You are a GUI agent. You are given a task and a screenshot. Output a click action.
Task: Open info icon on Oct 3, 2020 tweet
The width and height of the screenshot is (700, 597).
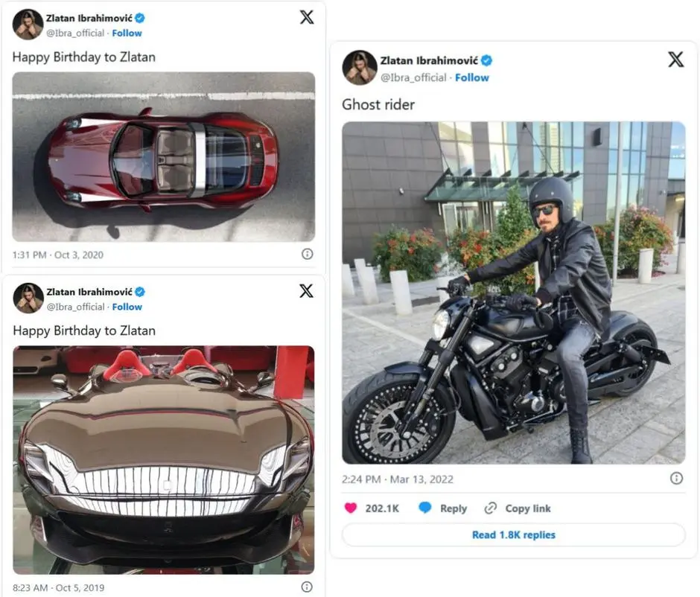tap(307, 255)
